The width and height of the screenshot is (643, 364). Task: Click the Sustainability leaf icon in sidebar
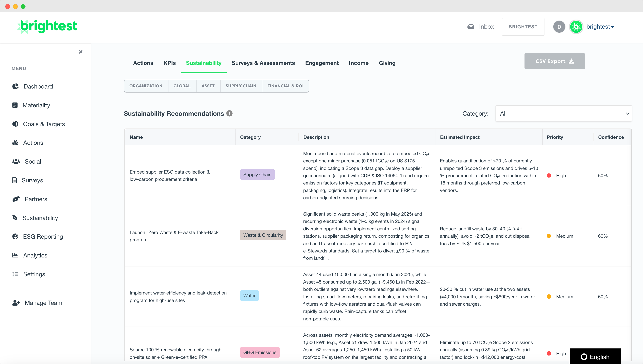(15, 218)
